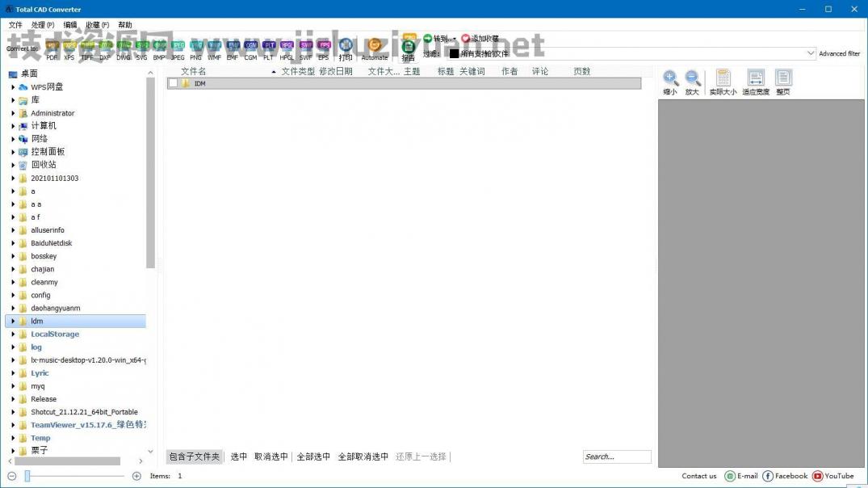Click the minus button of bottom slider

pos(11,476)
